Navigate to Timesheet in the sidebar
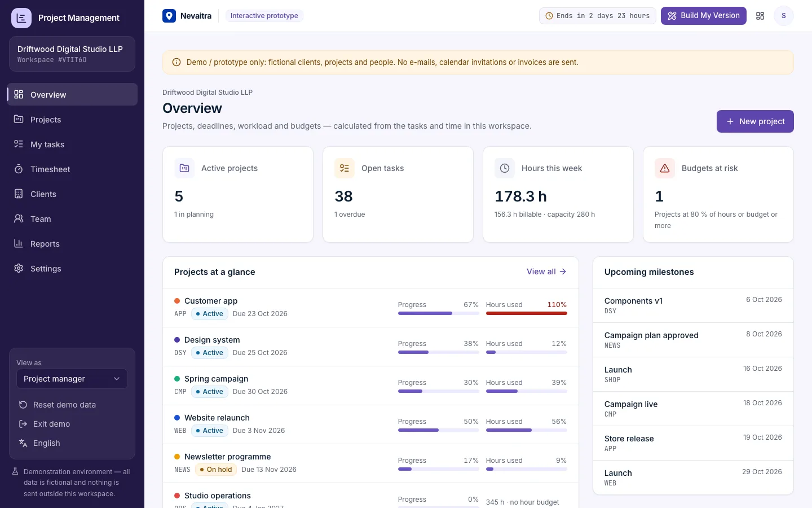 pyautogui.click(x=72, y=169)
